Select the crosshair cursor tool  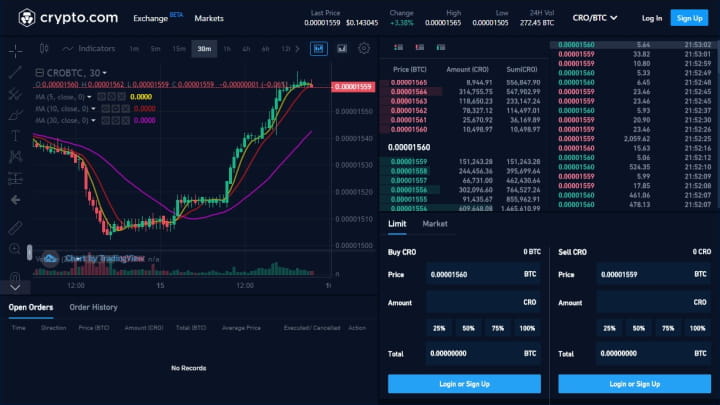[x=15, y=51]
